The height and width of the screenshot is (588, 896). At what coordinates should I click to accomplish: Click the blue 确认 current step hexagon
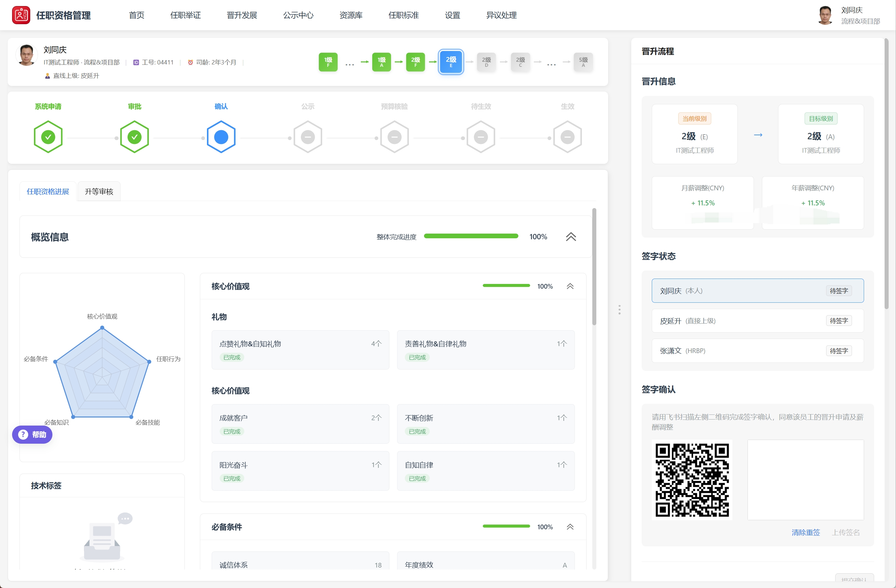(221, 137)
